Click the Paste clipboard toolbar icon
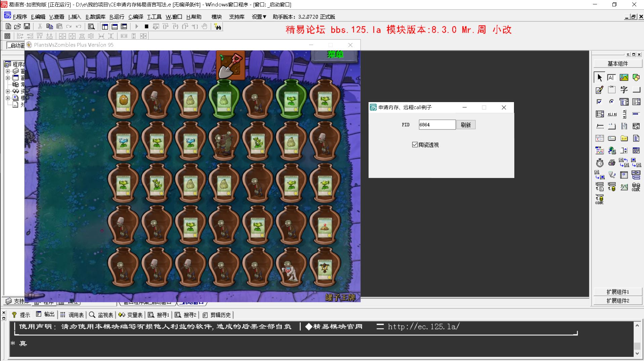644x361 pixels. (59, 26)
